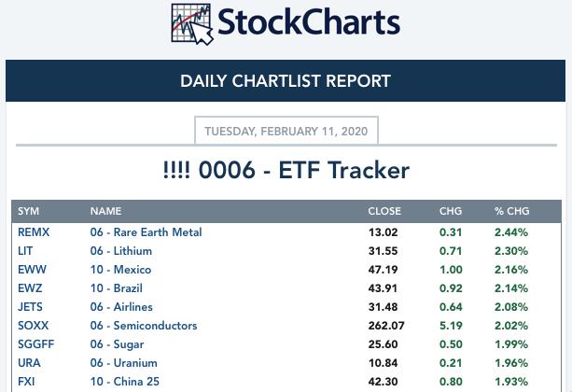Click the StockCharts wordmark text
Screen dimensions: 572x392
click(309, 22)
